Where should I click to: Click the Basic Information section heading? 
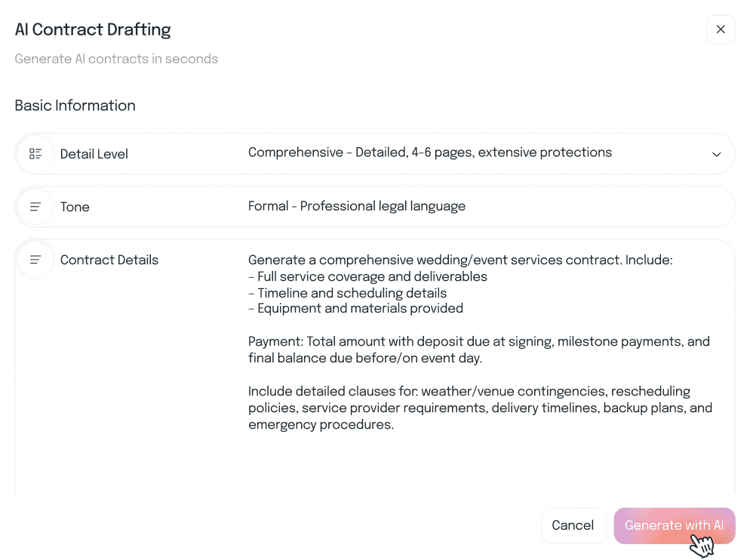coord(75,106)
